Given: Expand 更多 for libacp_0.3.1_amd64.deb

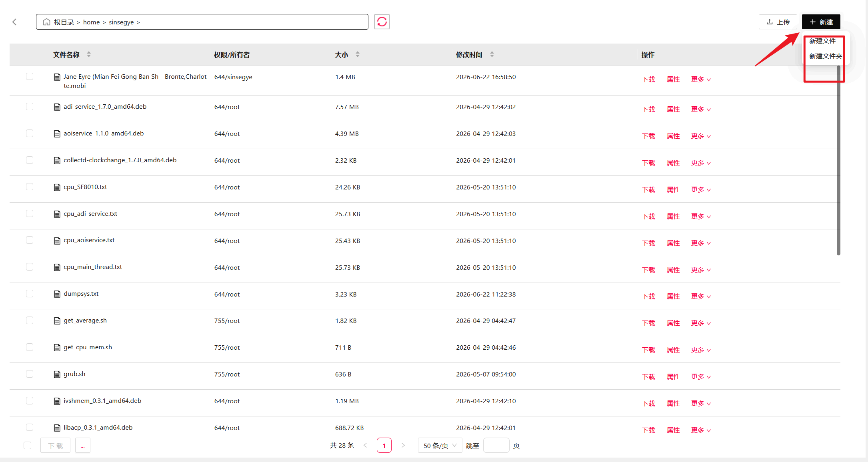Looking at the screenshot, I should (701, 430).
